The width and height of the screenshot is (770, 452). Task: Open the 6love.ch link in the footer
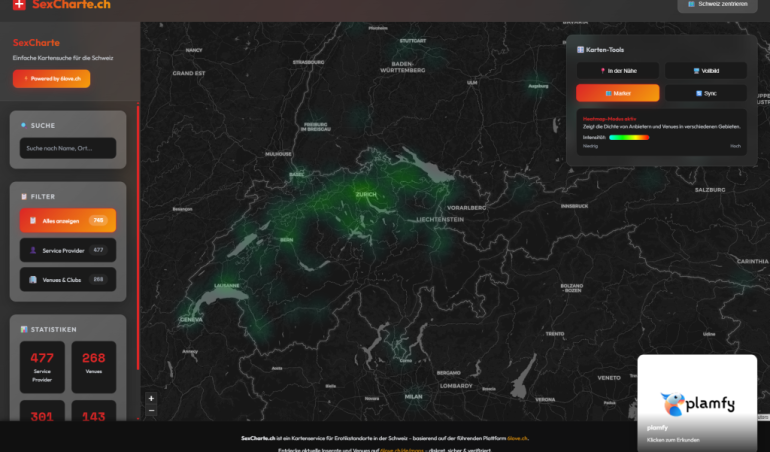point(517,438)
